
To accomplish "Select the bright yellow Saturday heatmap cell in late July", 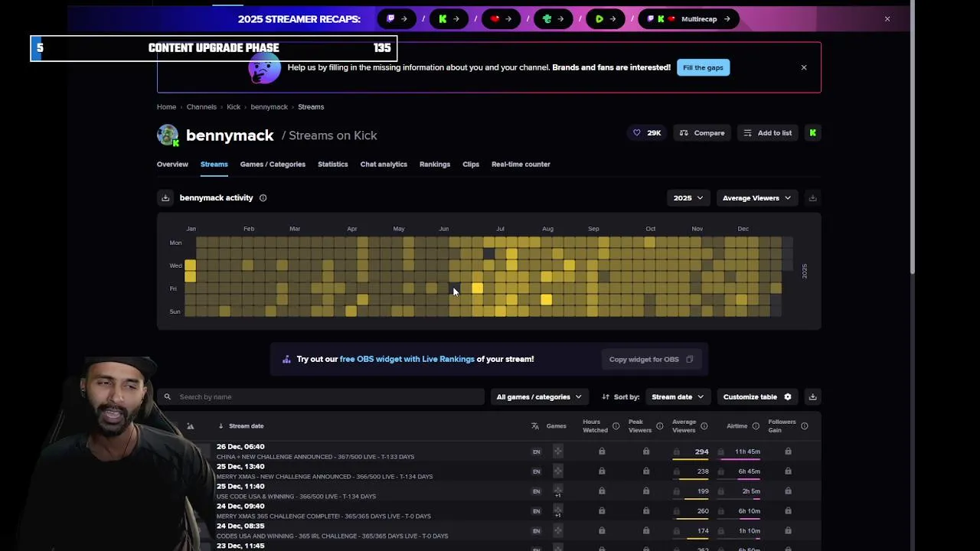I will pos(546,300).
